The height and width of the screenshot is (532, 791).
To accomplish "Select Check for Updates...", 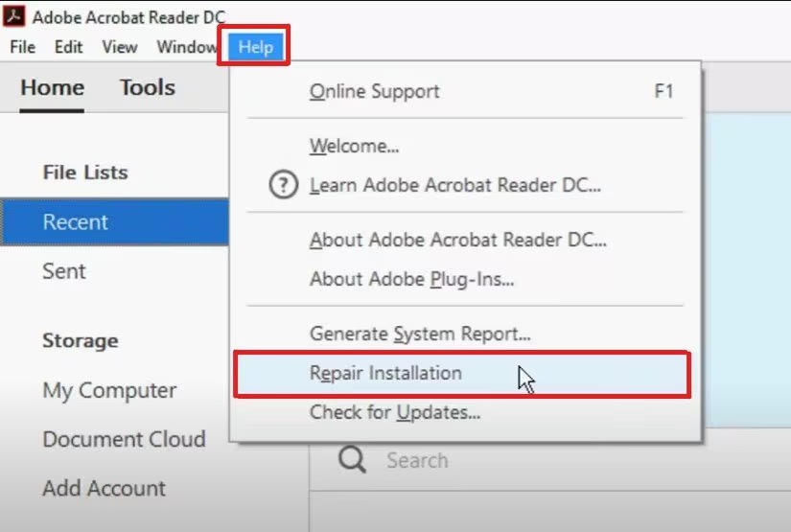I will click(x=465, y=412).
